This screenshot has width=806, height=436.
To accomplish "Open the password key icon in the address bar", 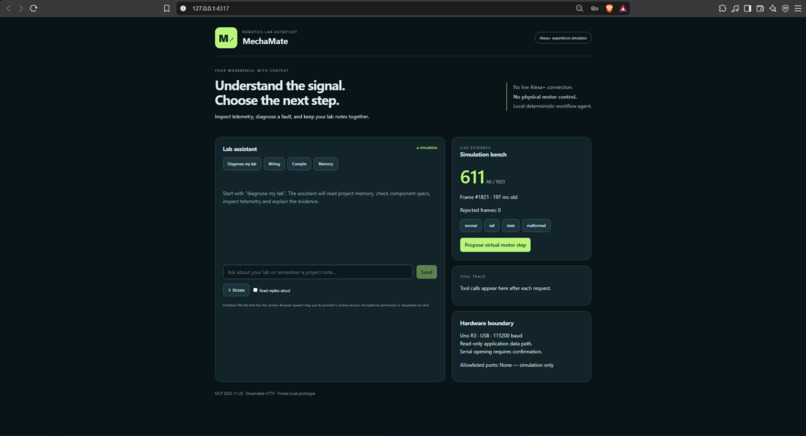I will tap(594, 8).
